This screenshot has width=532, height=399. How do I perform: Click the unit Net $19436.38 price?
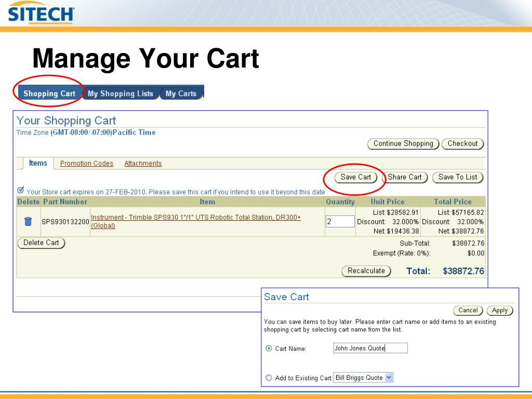coord(396,231)
